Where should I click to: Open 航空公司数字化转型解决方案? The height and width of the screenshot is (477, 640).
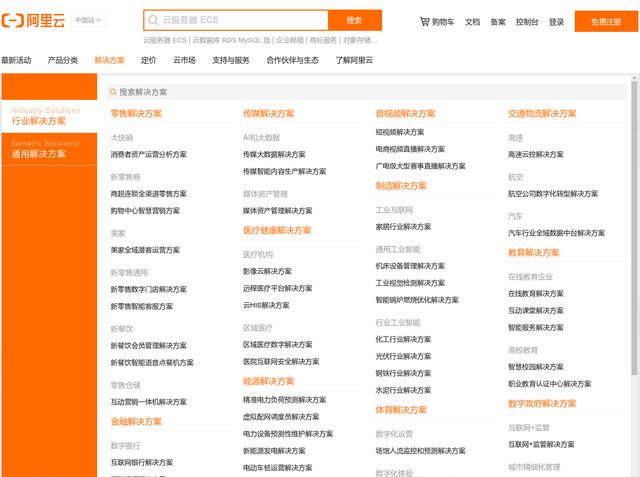[x=553, y=193]
